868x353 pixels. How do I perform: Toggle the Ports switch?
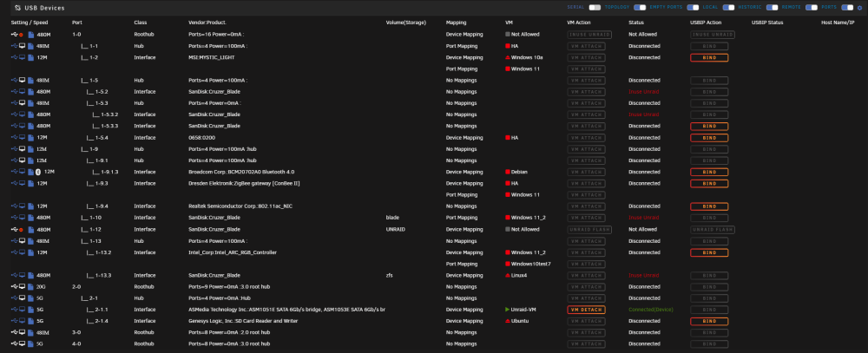[x=847, y=8]
